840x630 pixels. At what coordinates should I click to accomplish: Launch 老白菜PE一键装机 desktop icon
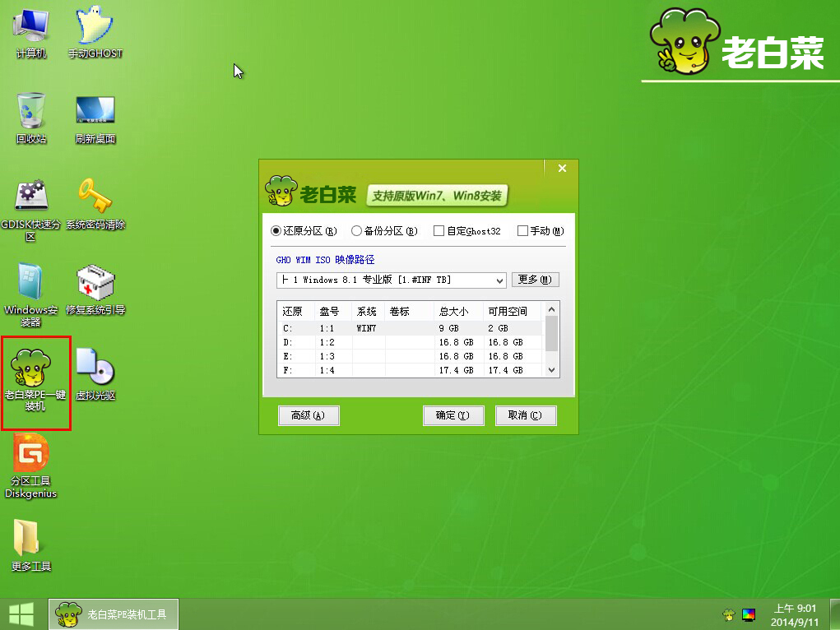pos(35,380)
